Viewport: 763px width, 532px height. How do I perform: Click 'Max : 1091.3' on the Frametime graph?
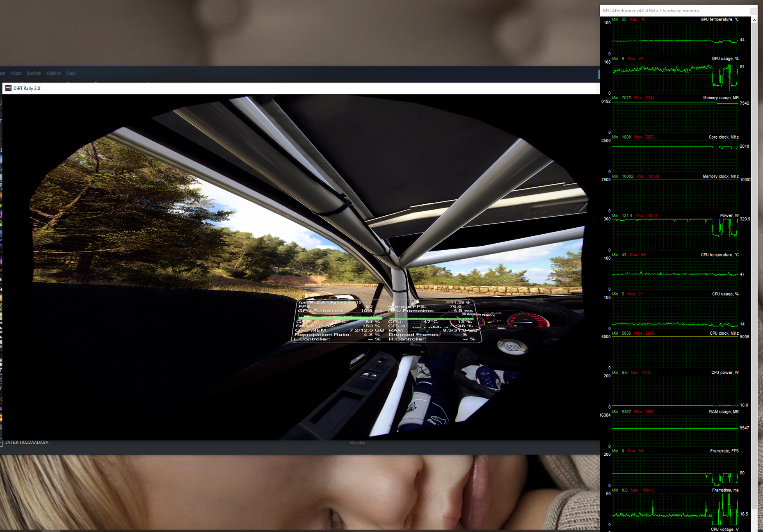tap(642, 491)
